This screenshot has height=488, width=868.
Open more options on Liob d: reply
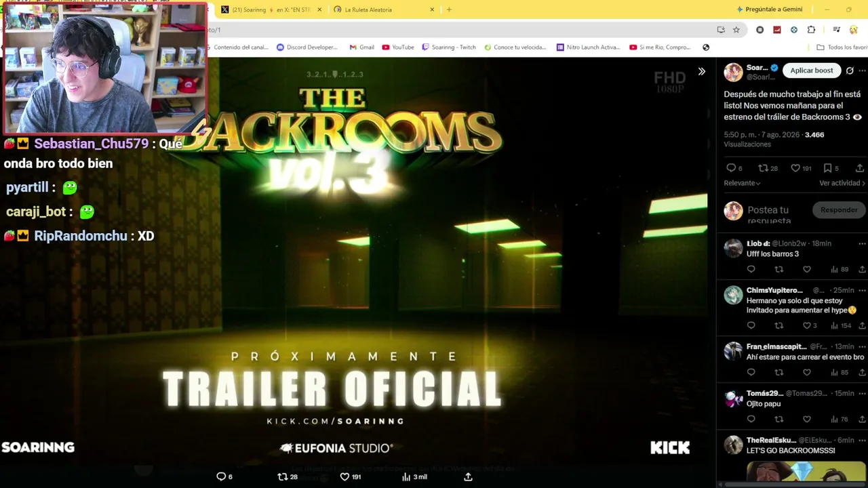(862, 243)
